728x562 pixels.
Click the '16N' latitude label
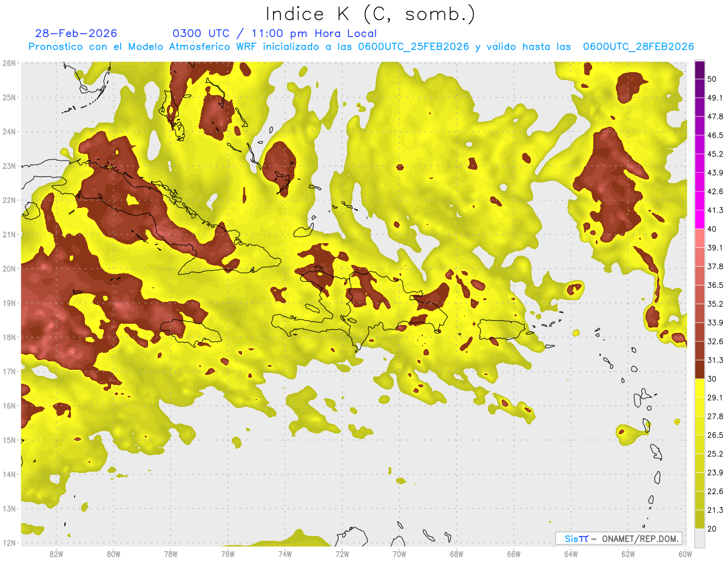tap(9, 406)
